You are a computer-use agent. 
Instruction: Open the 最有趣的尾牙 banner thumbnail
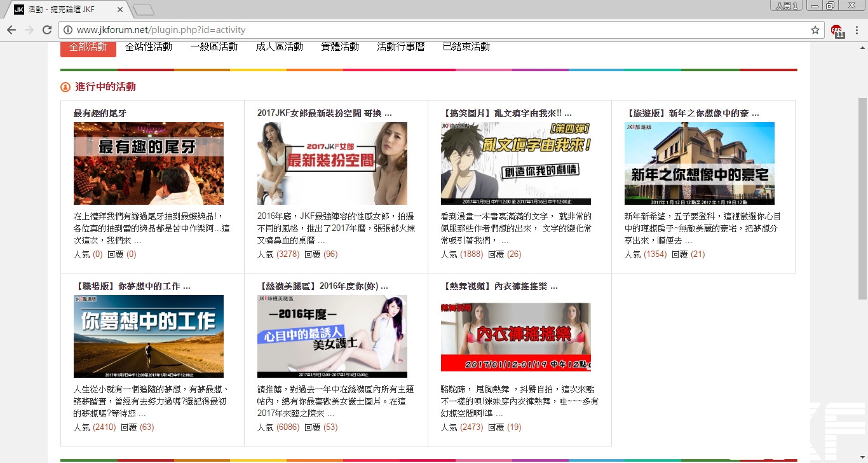point(149,163)
